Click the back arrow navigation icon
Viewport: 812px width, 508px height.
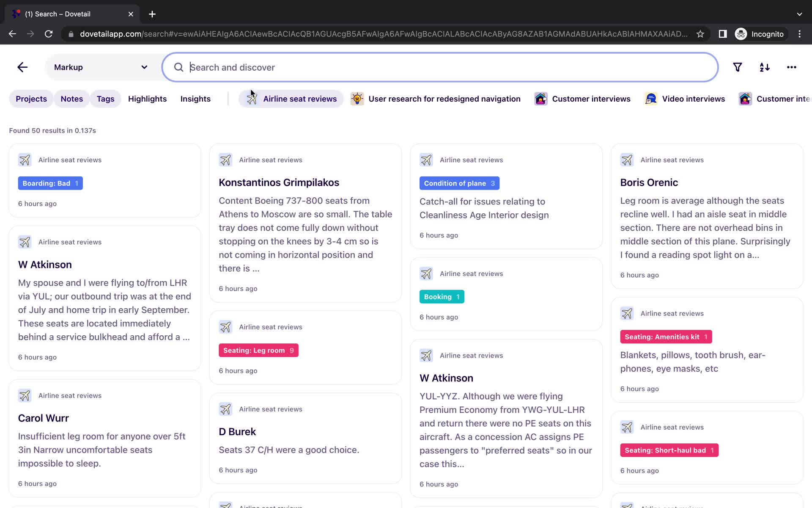tap(22, 67)
